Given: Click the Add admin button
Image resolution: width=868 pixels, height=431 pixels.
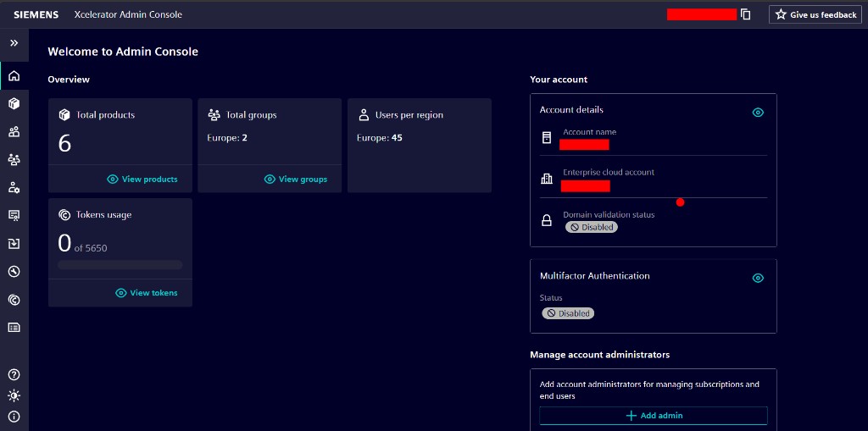Looking at the screenshot, I should 654,416.
